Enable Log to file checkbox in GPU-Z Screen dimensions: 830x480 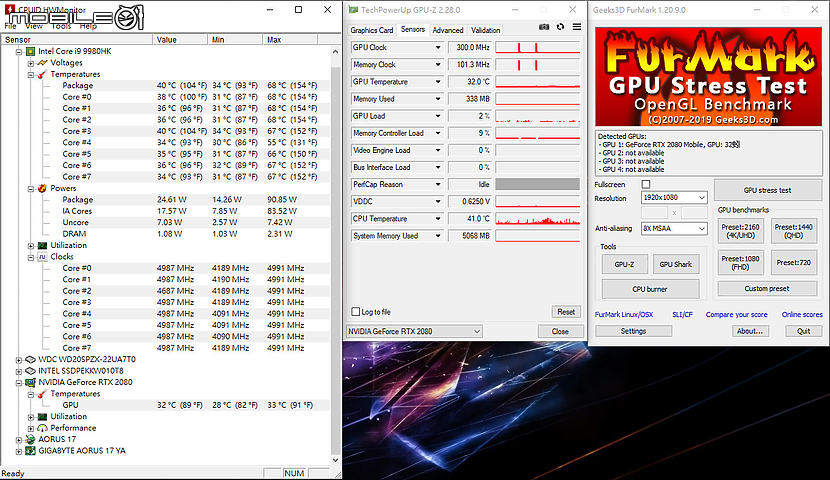[356, 312]
